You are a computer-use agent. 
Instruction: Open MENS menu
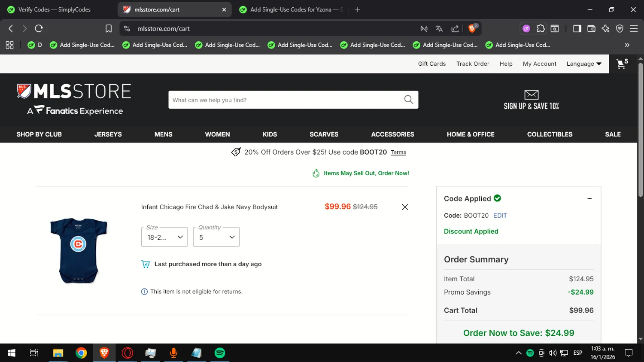163,134
